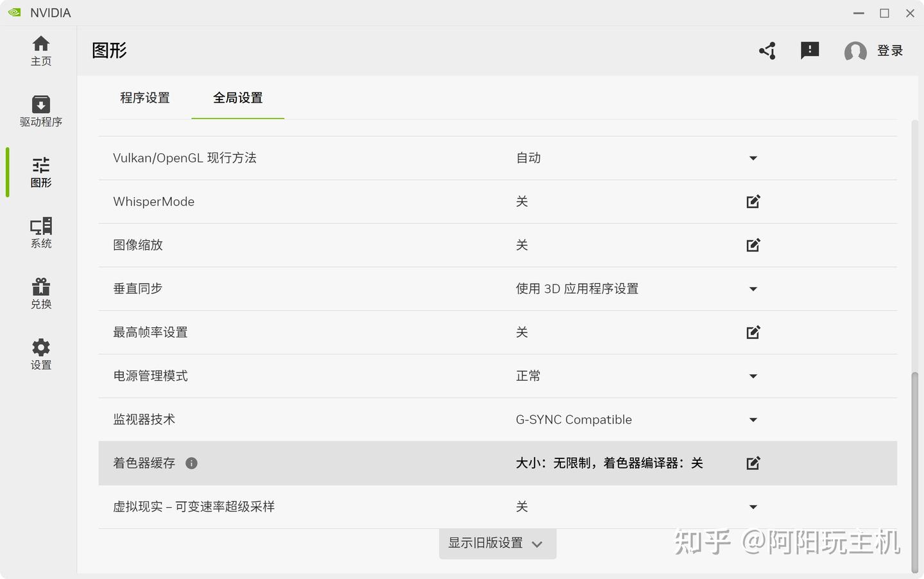The image size is (924, 579).
Task: Click the settings list scrollbar
Action: click(914, 472)
